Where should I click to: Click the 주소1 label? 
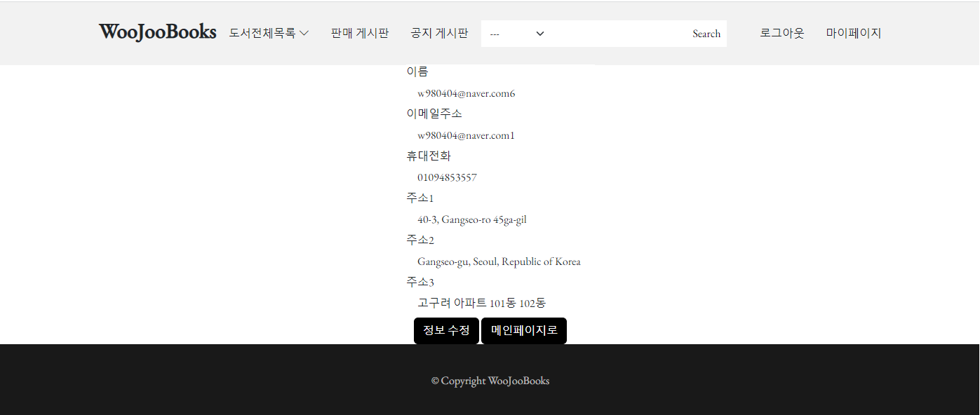pyautogui.click(x=420, y=198)
